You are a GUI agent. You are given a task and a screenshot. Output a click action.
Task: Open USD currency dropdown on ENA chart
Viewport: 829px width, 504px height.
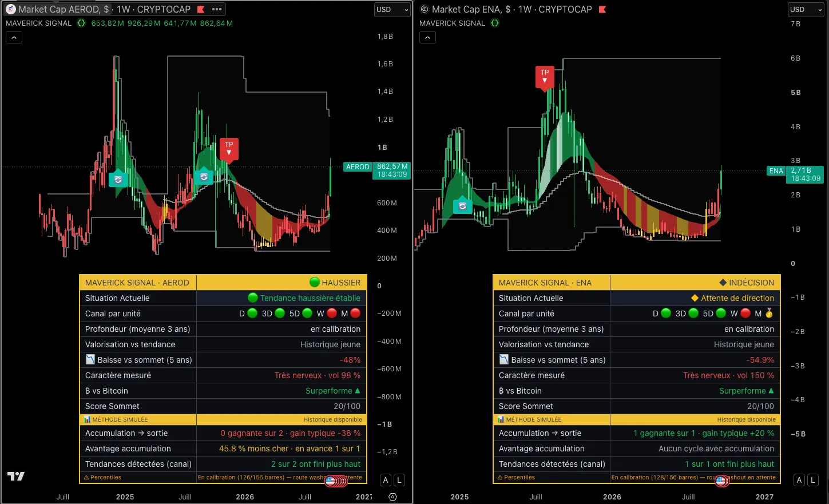[806, 10]
